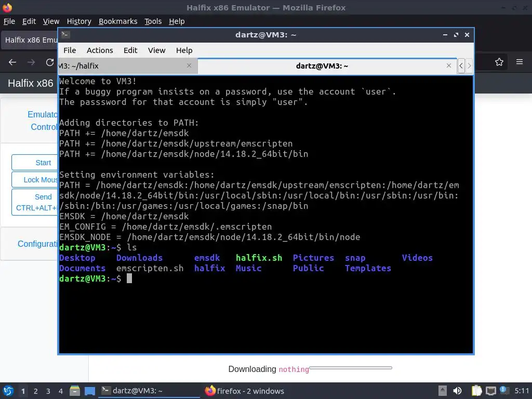Click the volume speaker icon in tray
Viewport: 532px width, 399px height.
457,391
